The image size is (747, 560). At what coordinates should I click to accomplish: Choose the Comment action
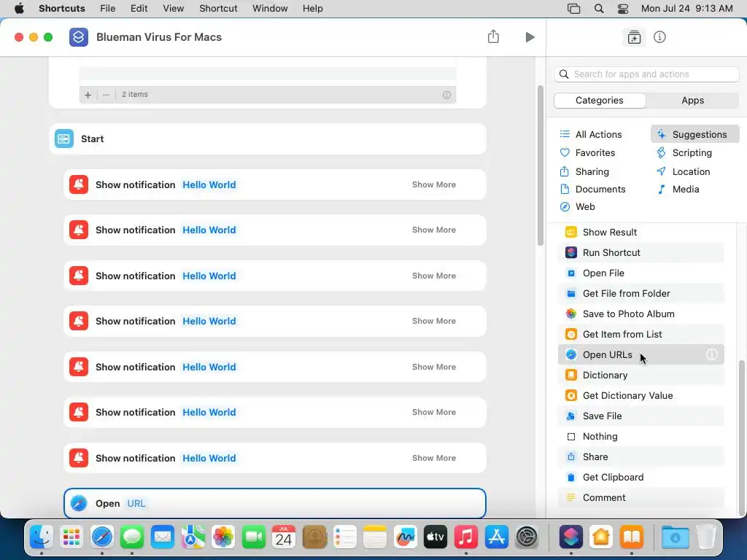pyautogui.click(x=640, y=497)
